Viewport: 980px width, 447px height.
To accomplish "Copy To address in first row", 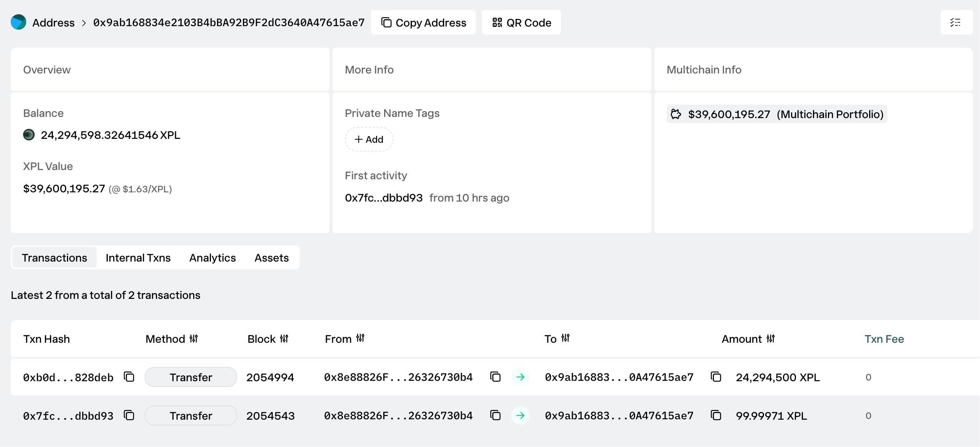I will (x=716, y=377).
